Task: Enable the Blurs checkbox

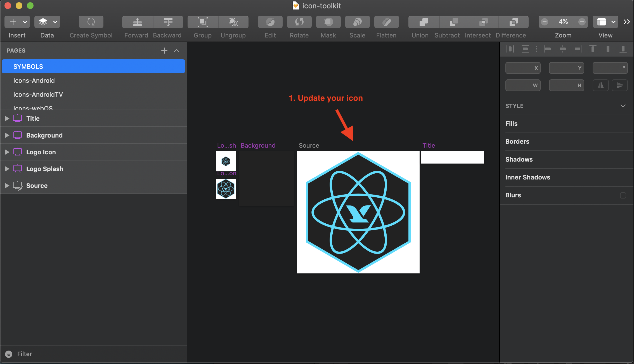Action: click(623, 195)
